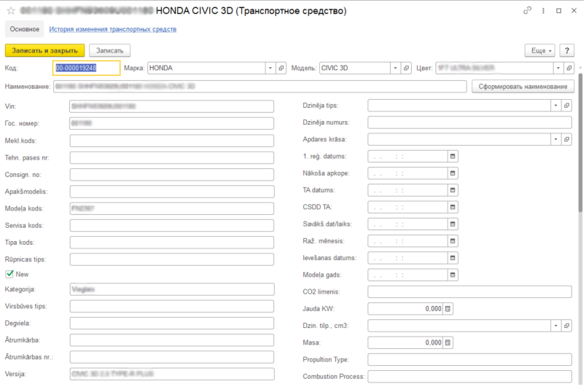Open calculator for Masa field
The width and height of the screenshot is (586, 392).
pyautogui.click(x=448, y=342)
